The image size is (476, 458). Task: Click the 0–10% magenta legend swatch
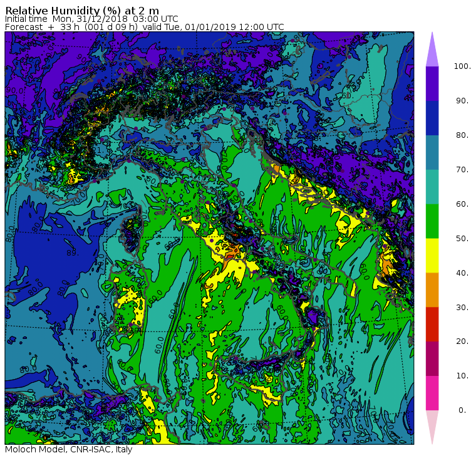(x=432, y=393)
